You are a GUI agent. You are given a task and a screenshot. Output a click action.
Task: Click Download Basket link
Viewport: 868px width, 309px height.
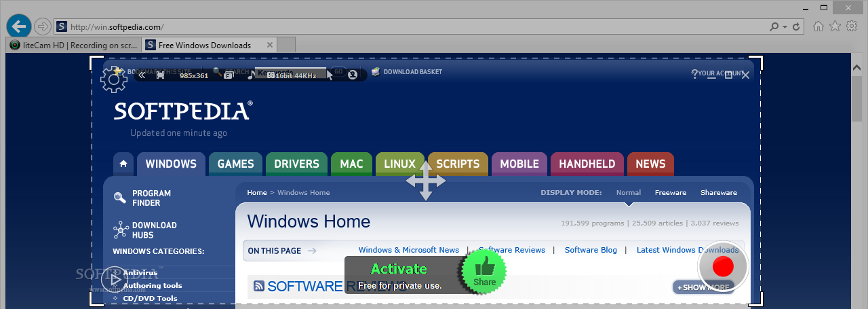tap(407, 72)
